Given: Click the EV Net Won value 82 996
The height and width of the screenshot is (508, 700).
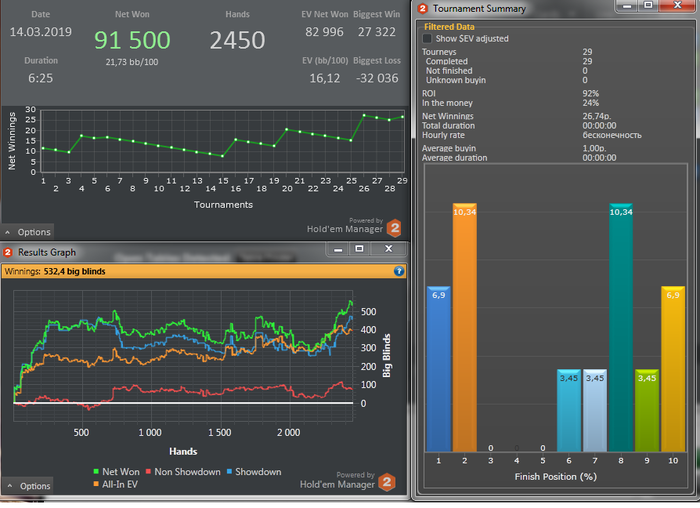Looking at the screenshot, I should click(x=325, y=32).
